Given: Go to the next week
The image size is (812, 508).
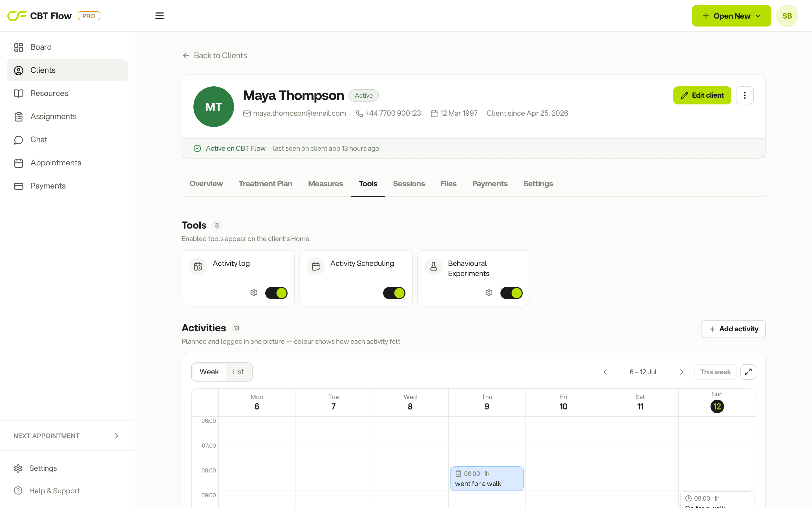Looking at the screenshot, I should point(681,372).
